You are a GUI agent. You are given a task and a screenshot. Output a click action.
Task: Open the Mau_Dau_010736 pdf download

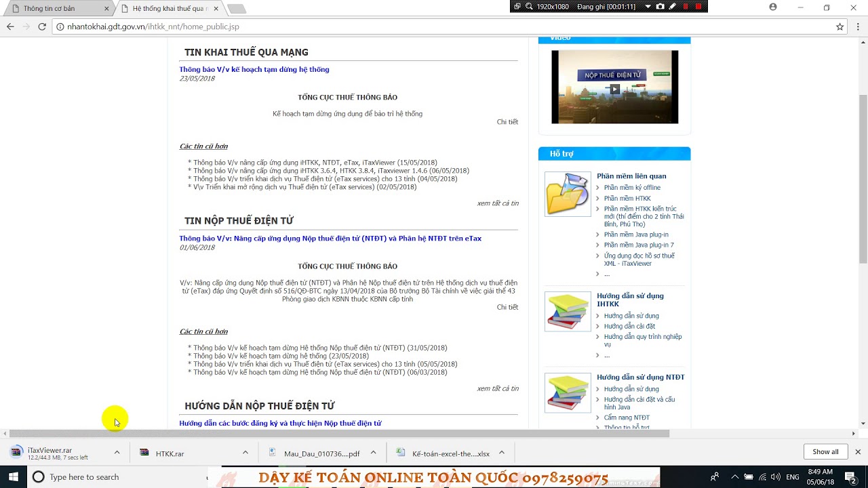point(321,453)
